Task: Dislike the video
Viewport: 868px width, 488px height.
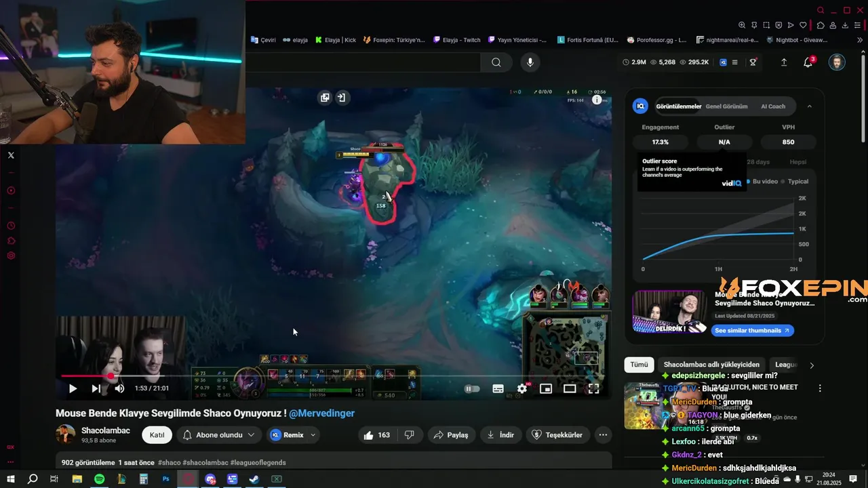Action: click(x=410, y=435)
